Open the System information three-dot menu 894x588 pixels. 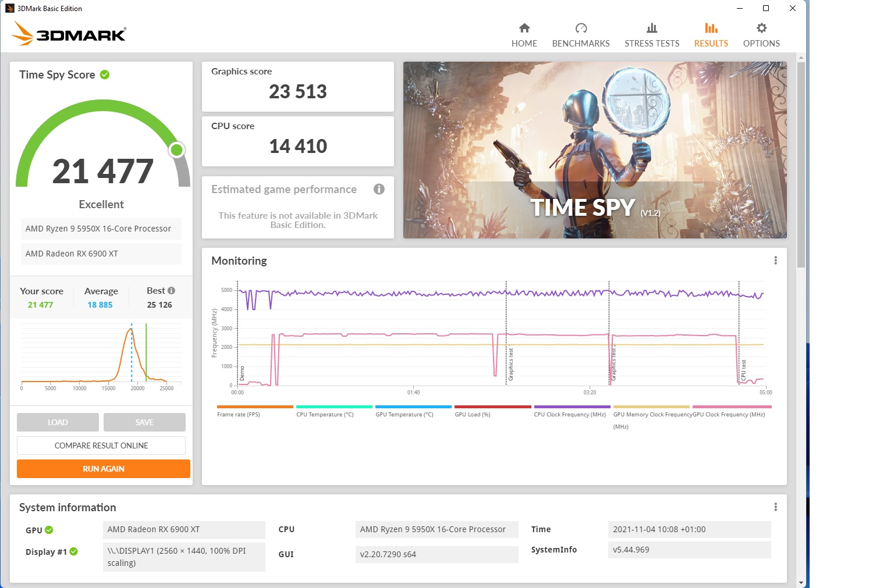[775, 507]
